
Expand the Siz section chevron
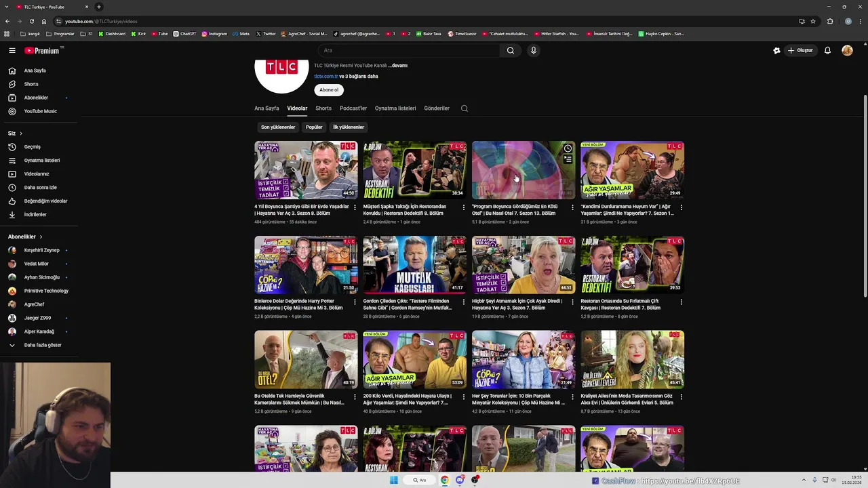coord(21,134)
